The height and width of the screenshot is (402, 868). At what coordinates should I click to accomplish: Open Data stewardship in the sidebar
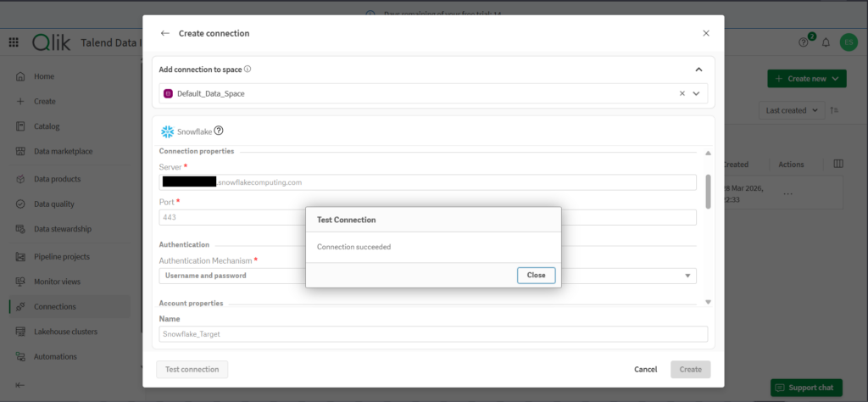(x=63, y=229)
